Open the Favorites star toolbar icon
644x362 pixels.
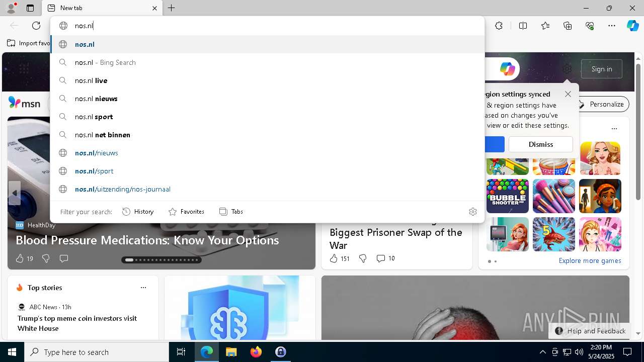(545, 26)
